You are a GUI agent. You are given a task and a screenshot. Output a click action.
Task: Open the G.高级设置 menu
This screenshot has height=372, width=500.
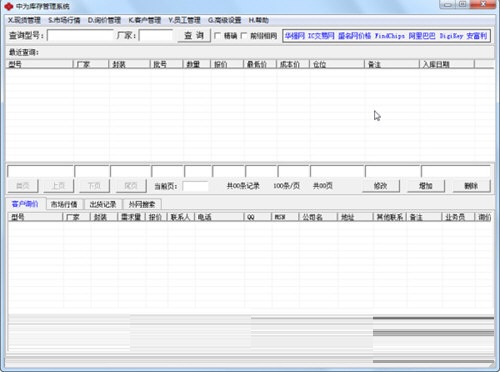tap(224, 20)
